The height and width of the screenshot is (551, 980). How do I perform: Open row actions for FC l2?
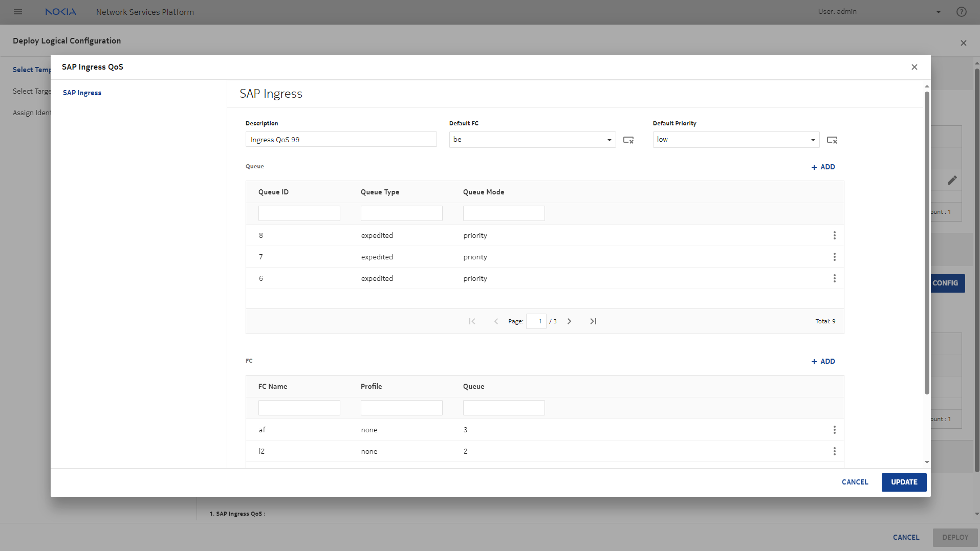click(834, 451)
